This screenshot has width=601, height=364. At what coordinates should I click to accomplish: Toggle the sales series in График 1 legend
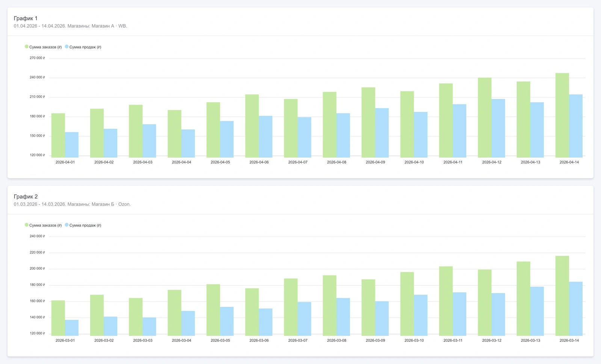coord(83,47)
